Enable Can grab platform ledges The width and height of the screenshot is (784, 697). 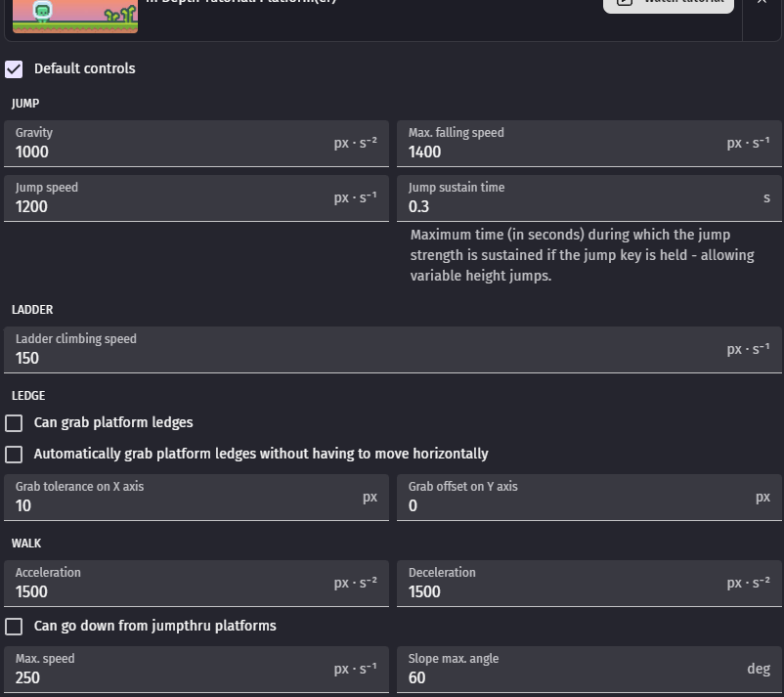14,422
